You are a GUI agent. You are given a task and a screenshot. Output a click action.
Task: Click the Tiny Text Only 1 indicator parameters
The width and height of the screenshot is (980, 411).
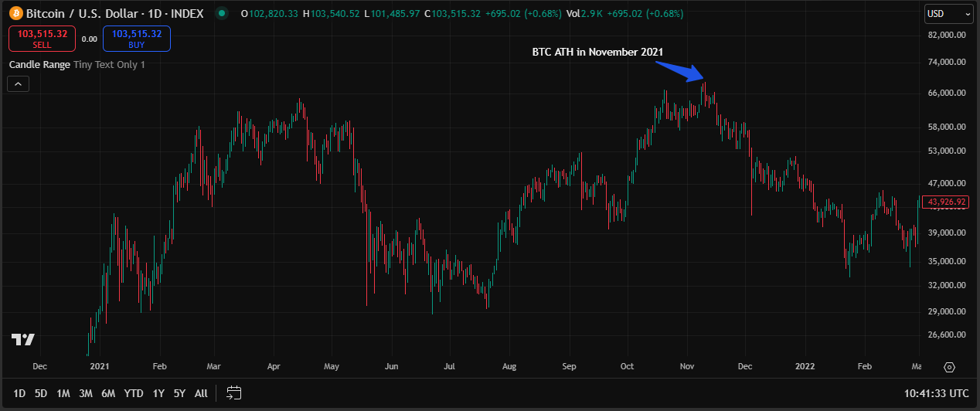[109, 64]
